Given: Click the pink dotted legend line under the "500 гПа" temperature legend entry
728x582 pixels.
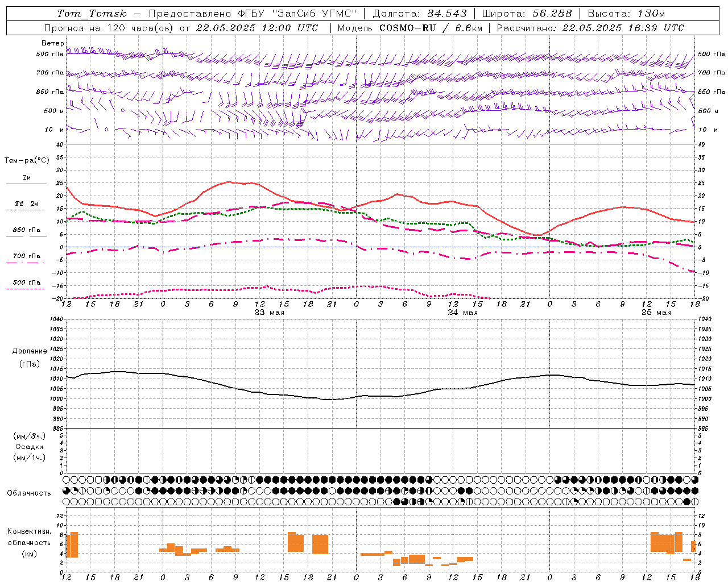Looking at the screenshot, I should point(26,289).
